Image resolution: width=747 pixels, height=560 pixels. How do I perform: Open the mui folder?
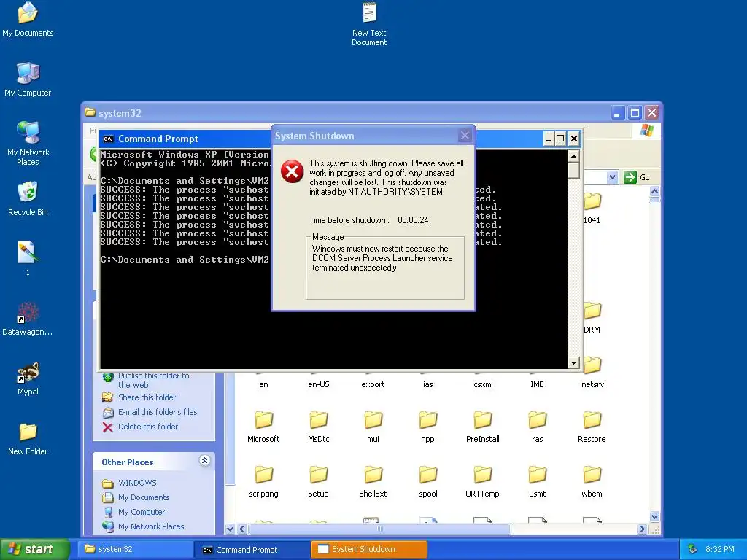pos(373,427)
